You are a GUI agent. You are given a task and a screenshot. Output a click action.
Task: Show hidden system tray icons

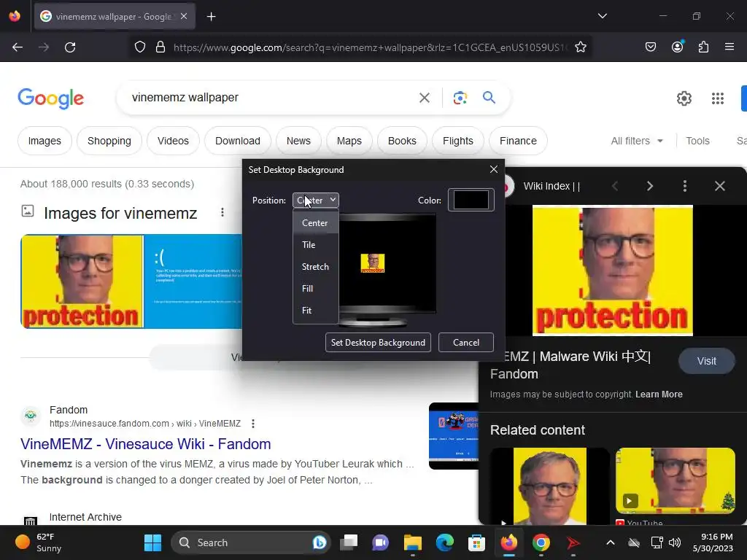[x=611, y=542]
